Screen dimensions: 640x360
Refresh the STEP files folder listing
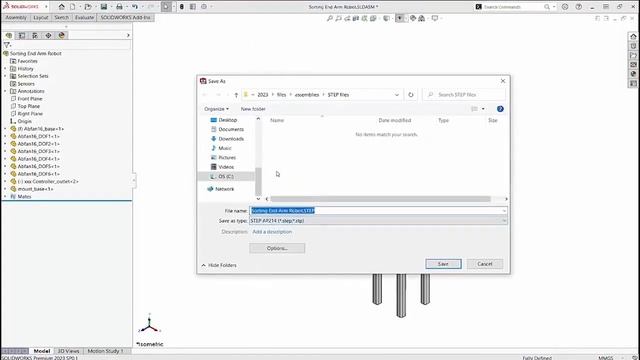[x=411, y=95]
